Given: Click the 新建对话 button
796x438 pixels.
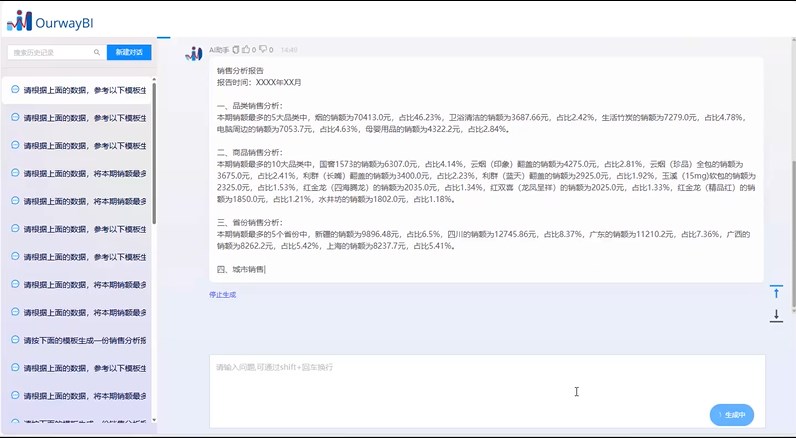Looking at the screenshot, I should (129, 52).
